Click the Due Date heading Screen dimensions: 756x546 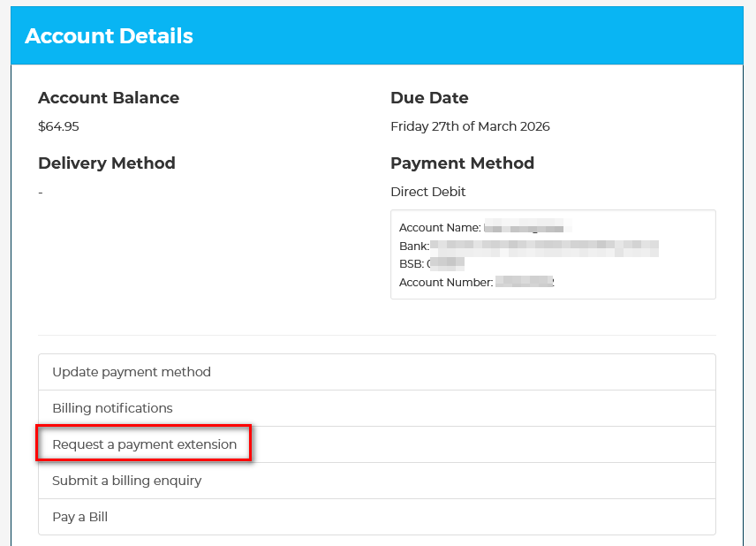click(x=429, y=98)
